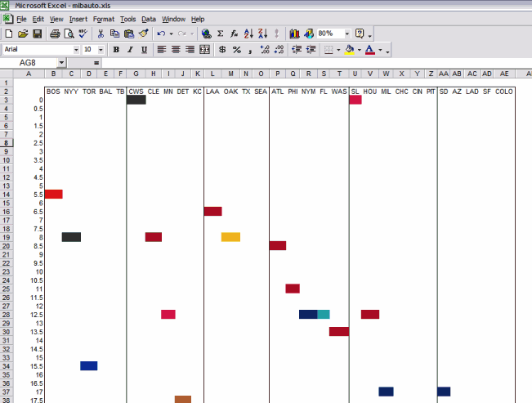Open the Name Box dropdown arrow
Viewport: 532px width, 403px height.
click(61, 62)
